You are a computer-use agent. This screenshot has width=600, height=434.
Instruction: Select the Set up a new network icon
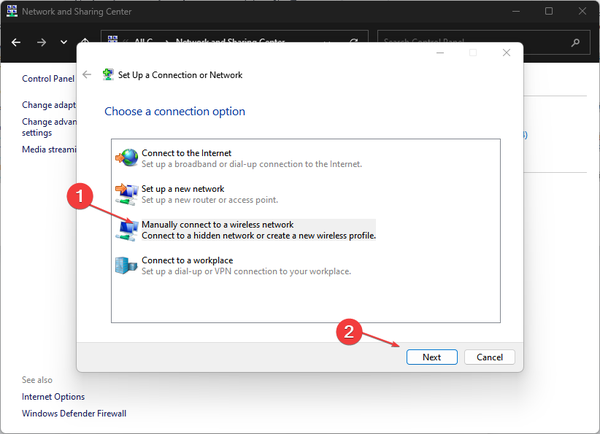tap(127, 193)
